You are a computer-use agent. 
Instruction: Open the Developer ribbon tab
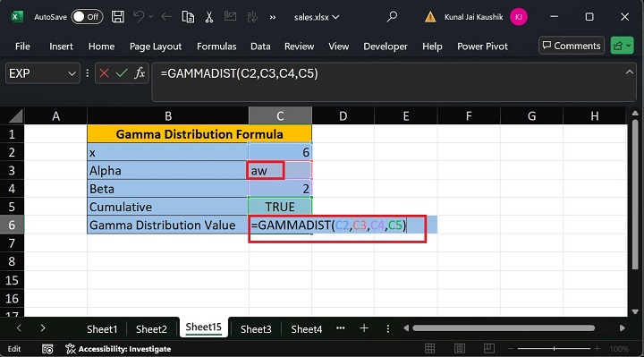pos(386,47)
